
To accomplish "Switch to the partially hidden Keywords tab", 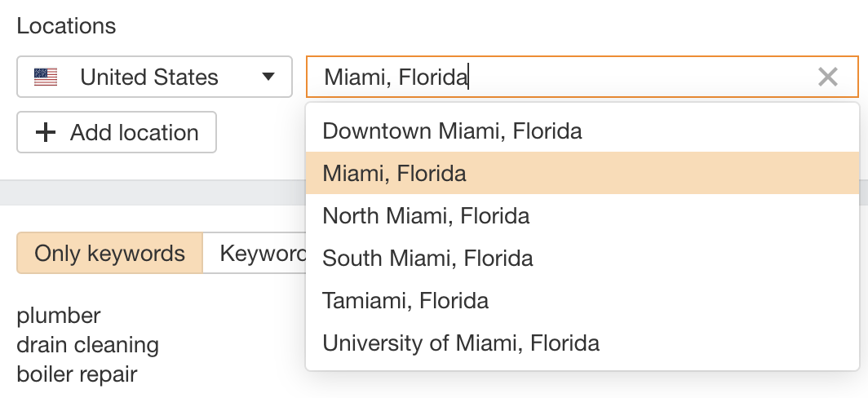I will coord(255,253).
